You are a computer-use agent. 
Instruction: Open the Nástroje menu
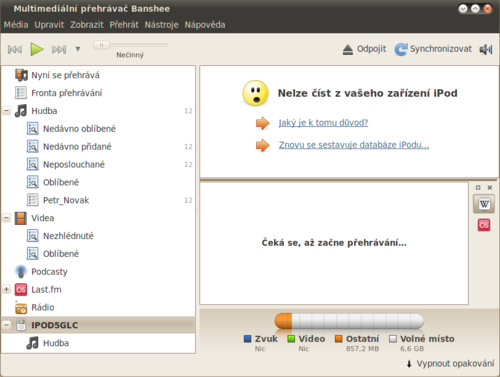(161, 25)
